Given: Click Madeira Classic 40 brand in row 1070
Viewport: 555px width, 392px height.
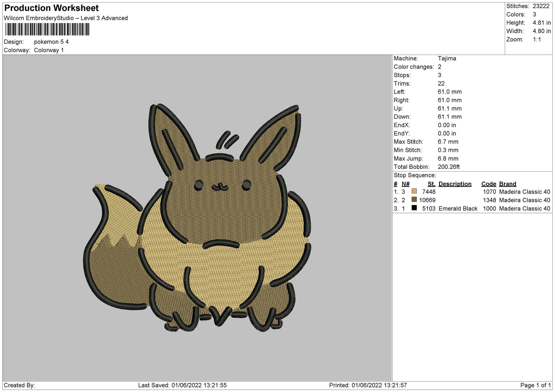Looking at the screenshot, I should 525,192.
